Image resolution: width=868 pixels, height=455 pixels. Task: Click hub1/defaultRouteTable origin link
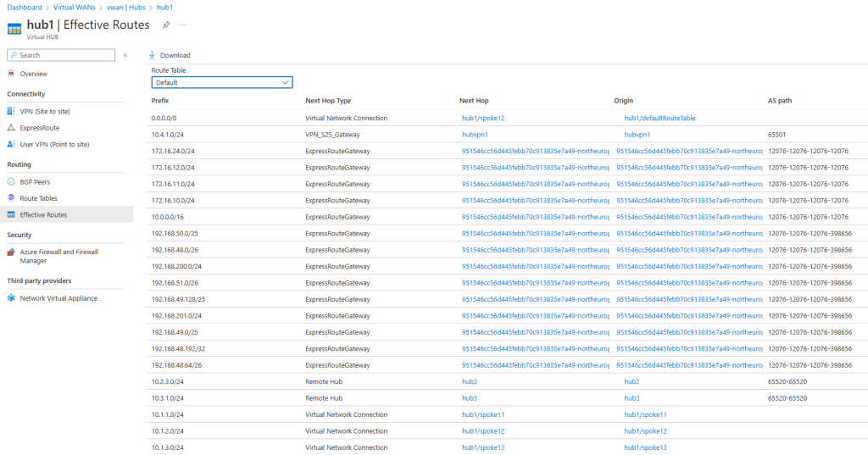(659, 118)
